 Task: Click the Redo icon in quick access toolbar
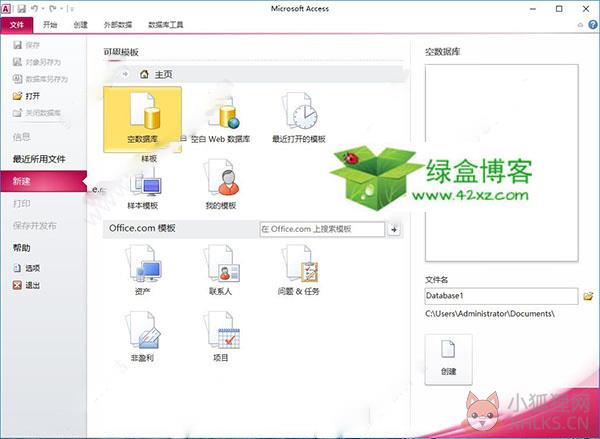(x=52, y=8)
